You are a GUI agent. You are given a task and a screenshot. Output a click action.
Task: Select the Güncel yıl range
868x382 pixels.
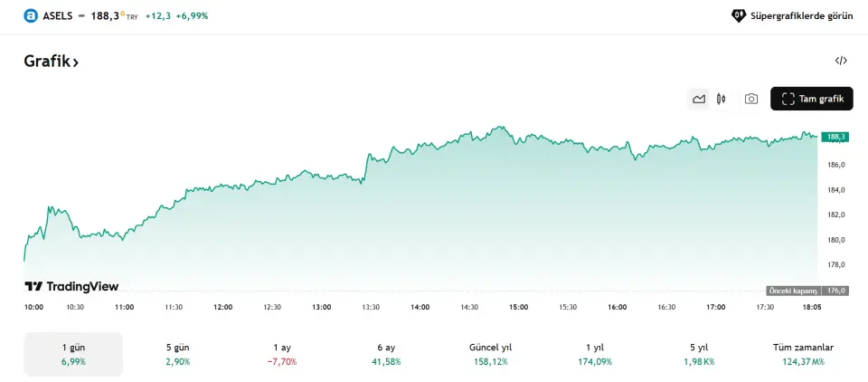coord(489,354)
